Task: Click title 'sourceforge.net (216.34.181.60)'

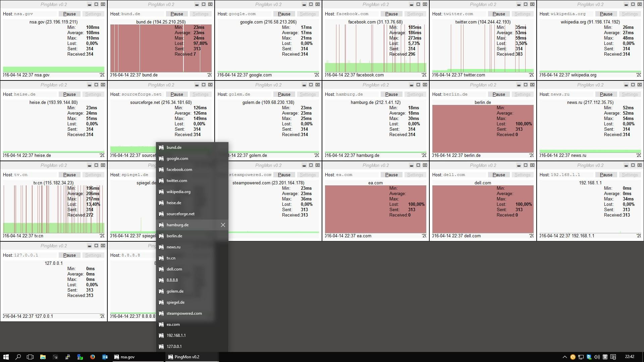Action: (x=161, y=103)
